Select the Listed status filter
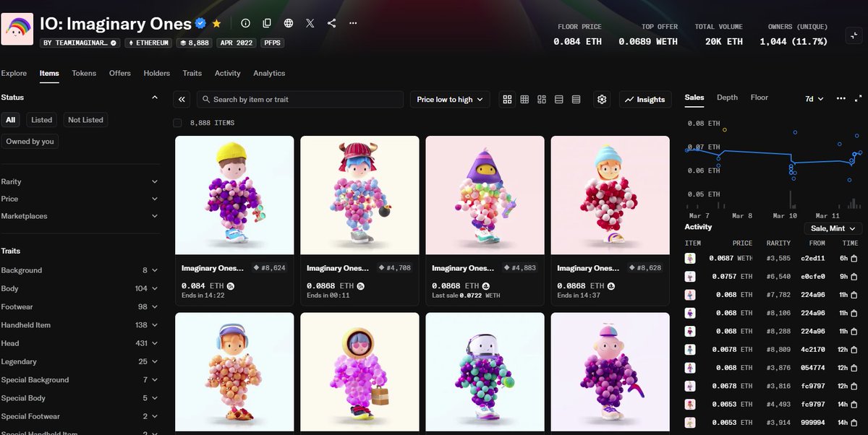The height and width of the screenshot is (435, 868). (41, 120)
